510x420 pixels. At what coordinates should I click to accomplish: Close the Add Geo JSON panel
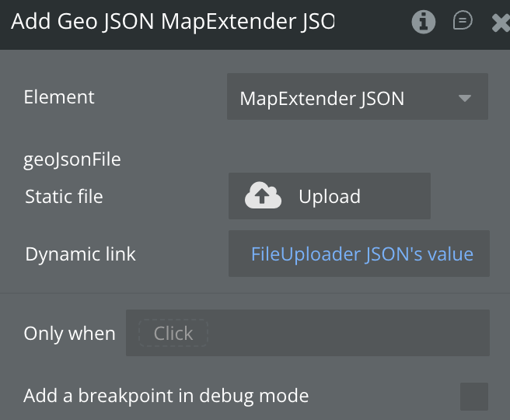(x=500, y=23)
